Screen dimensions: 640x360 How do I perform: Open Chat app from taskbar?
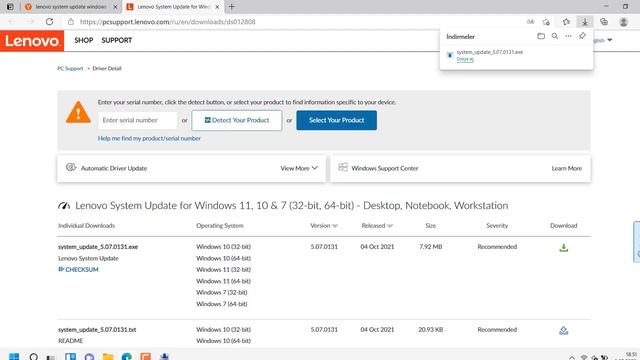point(89,356)
